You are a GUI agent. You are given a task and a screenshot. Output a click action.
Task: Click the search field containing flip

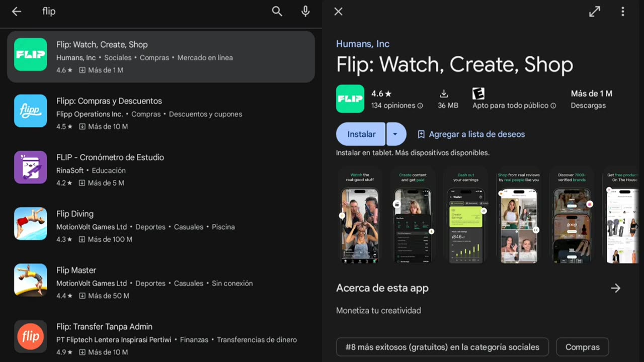151,12
